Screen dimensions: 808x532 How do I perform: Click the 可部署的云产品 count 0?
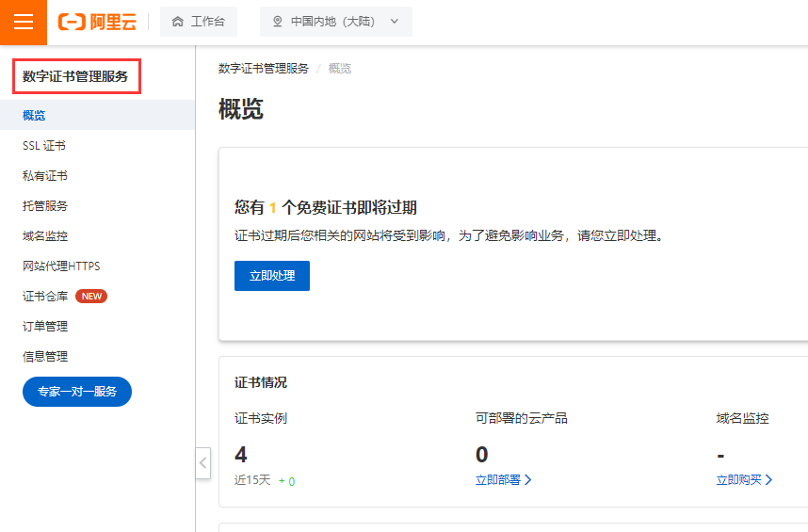[482, 454]
